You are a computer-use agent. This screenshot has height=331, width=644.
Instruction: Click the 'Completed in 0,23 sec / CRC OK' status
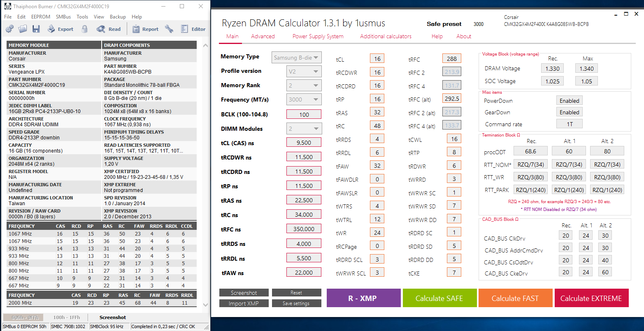click(x=169, y=326)
